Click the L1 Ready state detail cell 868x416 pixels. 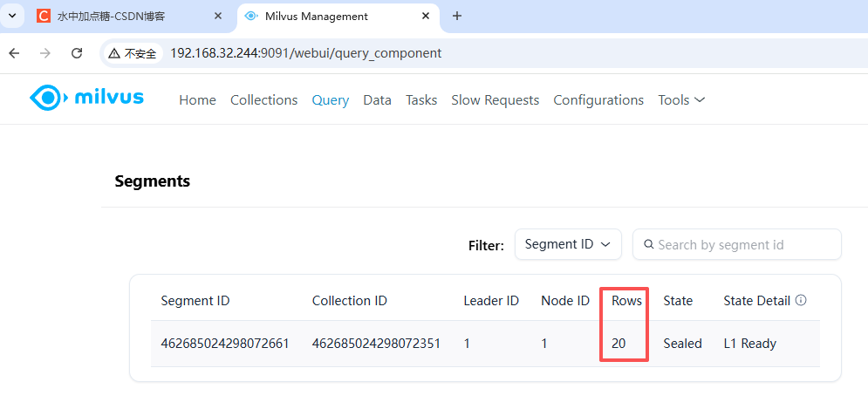[x=750, y=344]
